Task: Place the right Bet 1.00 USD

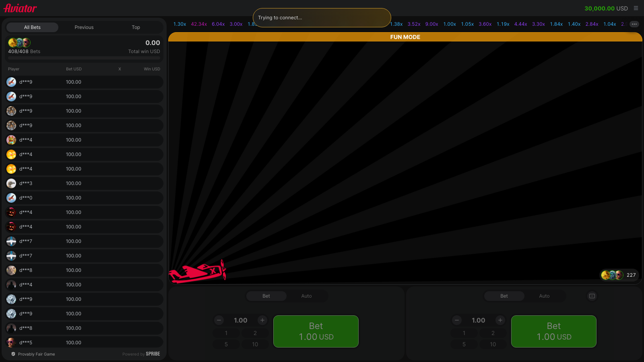Action: coord(554,331)
